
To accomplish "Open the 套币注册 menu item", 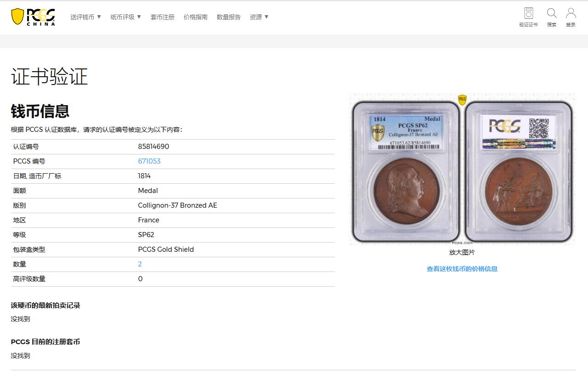I will (x=163, y=17).
